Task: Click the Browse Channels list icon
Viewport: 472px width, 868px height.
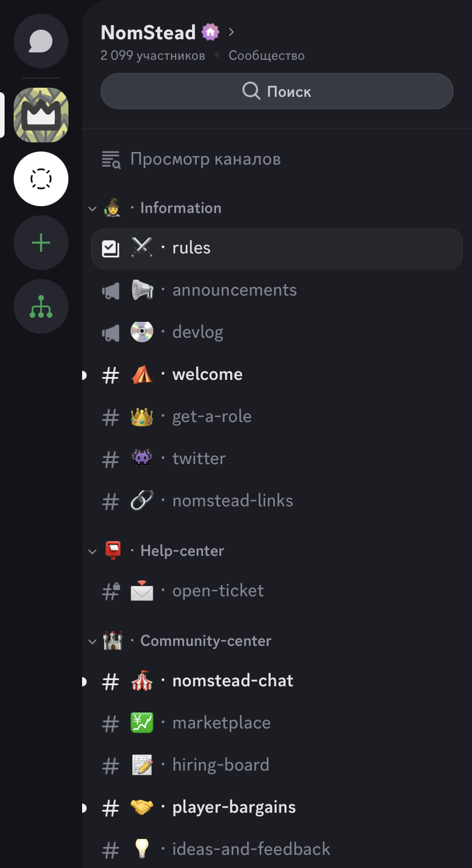Action: (x=111, y=159)
